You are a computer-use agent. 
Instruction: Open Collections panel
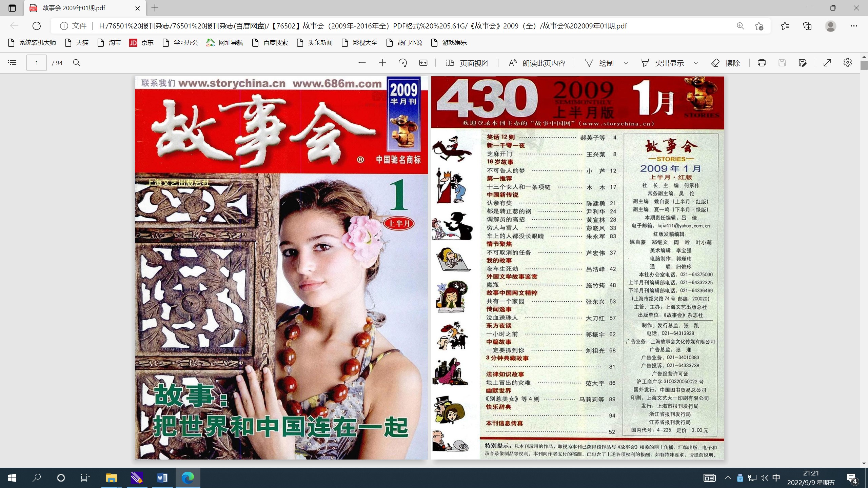[x=807, y=26]
